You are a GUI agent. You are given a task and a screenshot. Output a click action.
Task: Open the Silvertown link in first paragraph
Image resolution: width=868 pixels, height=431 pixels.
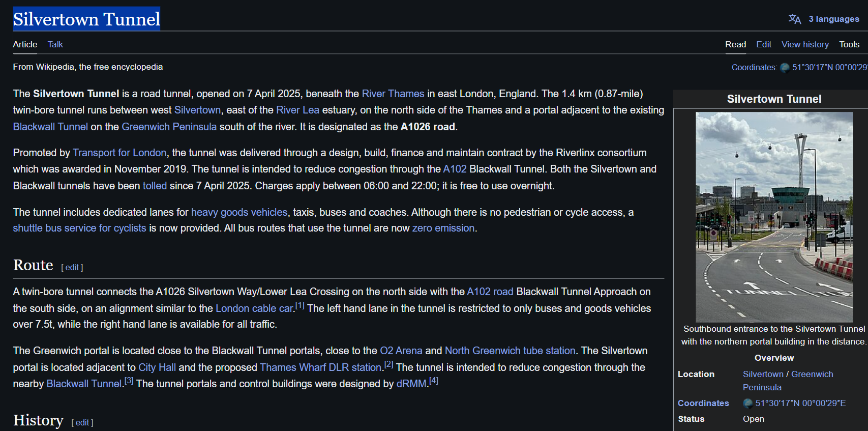click(197, 110)
